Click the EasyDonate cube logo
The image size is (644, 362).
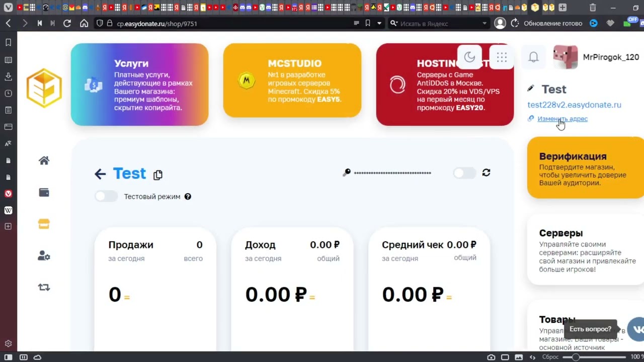[x=44, y=88]
